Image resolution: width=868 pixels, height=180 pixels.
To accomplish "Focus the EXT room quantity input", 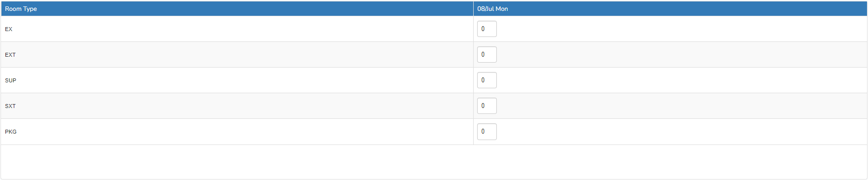I will tap(487, 55).
